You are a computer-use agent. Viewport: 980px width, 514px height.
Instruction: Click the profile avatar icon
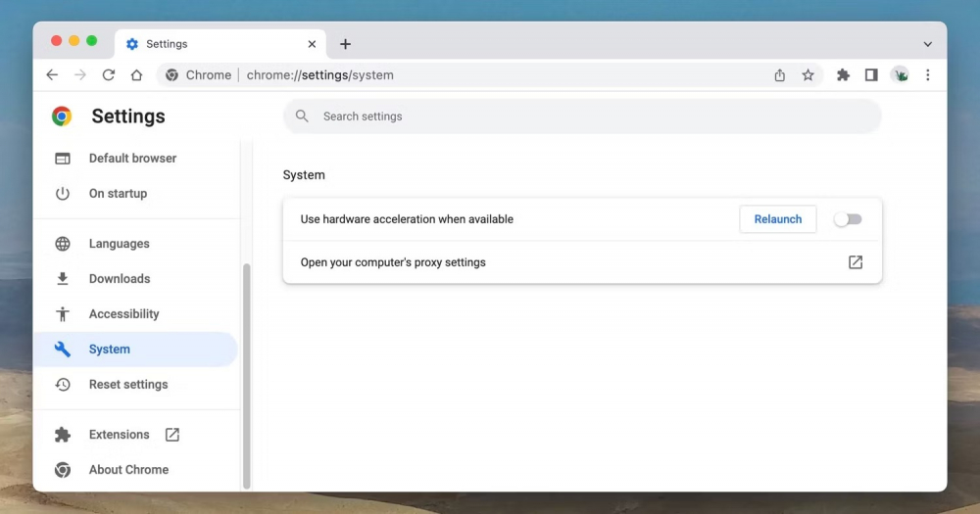point(900,75)
